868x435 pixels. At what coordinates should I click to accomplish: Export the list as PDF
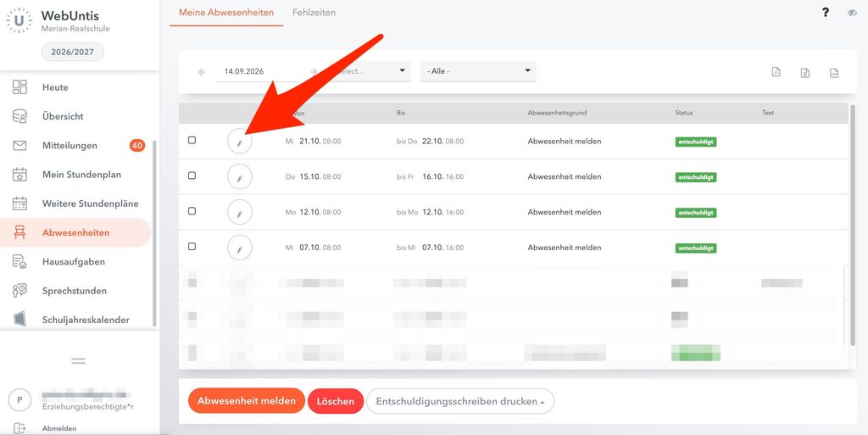pos(776,72)
